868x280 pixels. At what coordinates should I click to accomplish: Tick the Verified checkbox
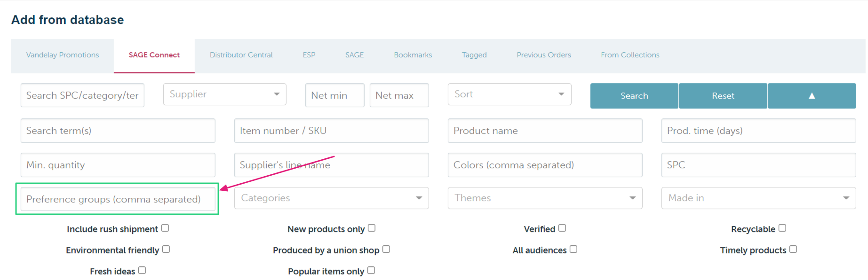tap(562, 228)
